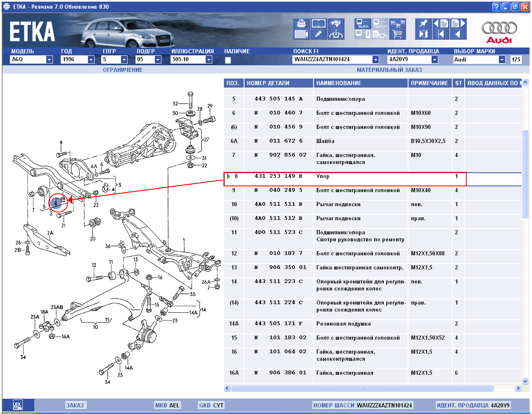The width and height of the screenshot is (532, 414).
Task: Select part 4A0 511 511 B
Action: pyautogui.click(x=279, y=204)
